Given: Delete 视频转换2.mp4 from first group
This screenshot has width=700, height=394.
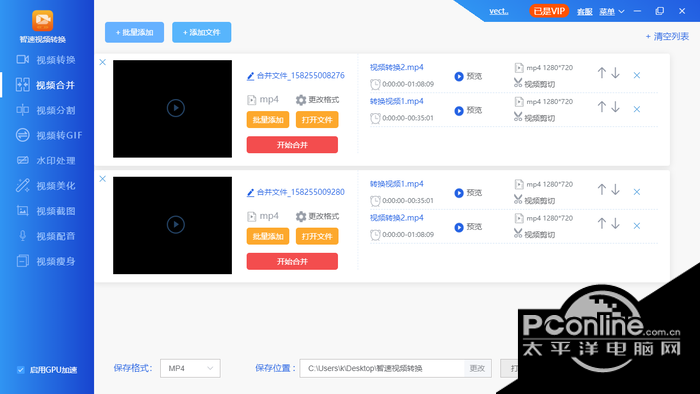Looking at the screenshot, I should pos(637,75).
